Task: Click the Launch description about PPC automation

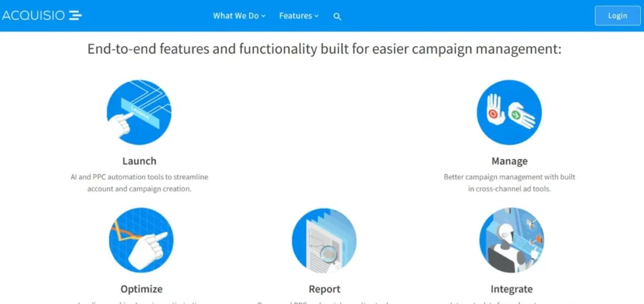Action: 139,183
